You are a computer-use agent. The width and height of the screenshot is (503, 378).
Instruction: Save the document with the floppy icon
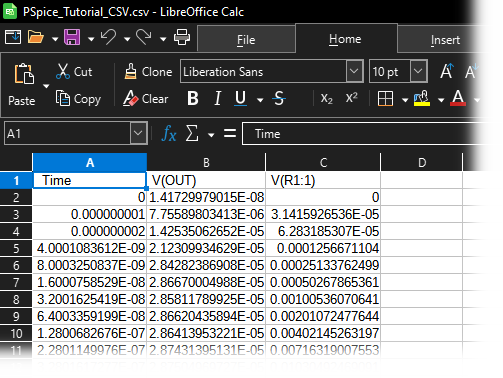pyautogui.click(x=72, y=37)
